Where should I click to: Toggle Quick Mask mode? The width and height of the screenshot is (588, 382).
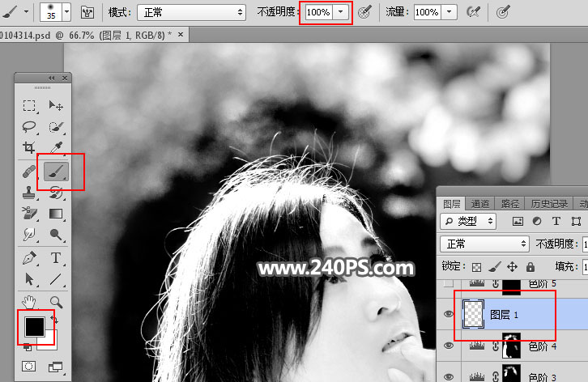[x=29, y=367]
